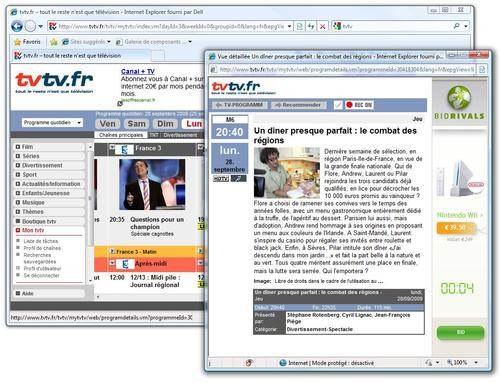Select the Lun day tab

[194, 124]
